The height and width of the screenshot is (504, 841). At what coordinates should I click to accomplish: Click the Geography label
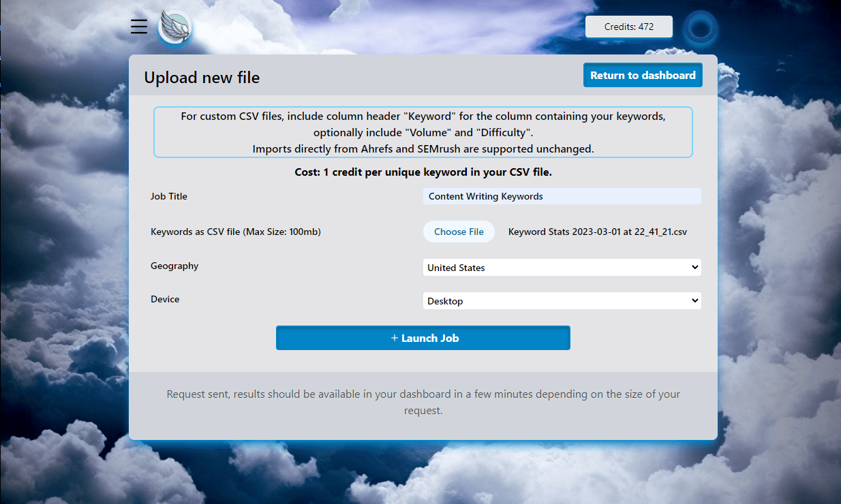[x=174, y=266]
